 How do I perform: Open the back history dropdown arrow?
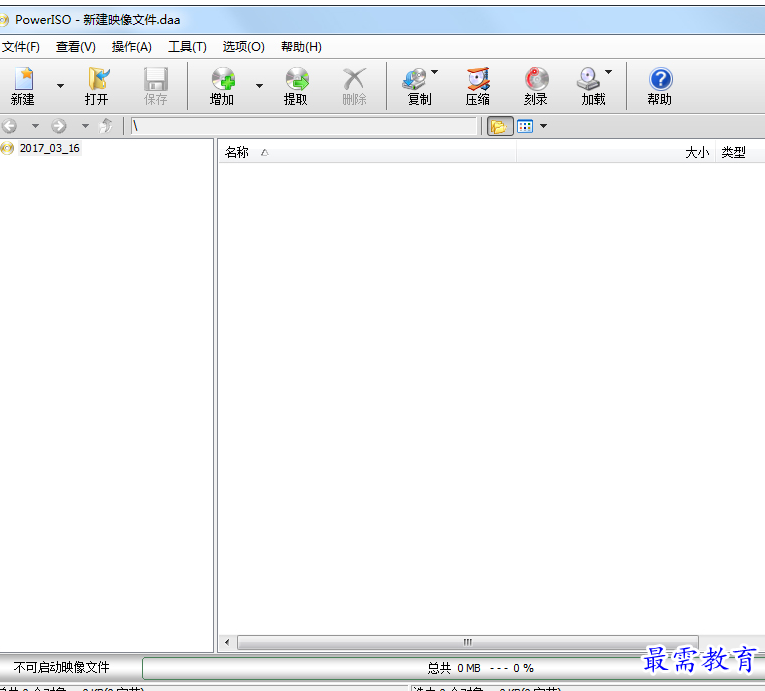click(x=35, y=126)
